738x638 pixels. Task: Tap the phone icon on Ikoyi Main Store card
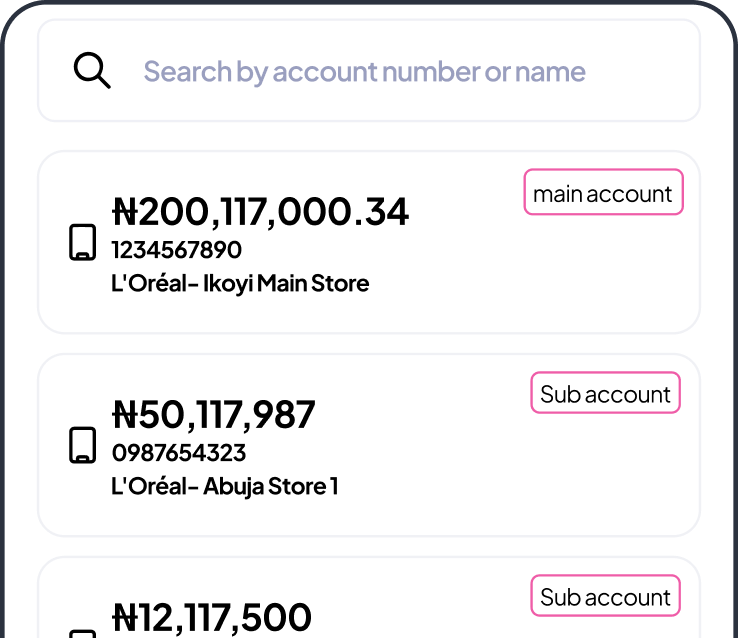83,243
